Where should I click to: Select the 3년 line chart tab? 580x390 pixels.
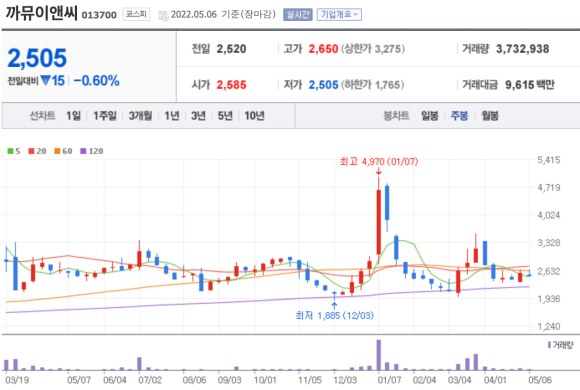198,116
